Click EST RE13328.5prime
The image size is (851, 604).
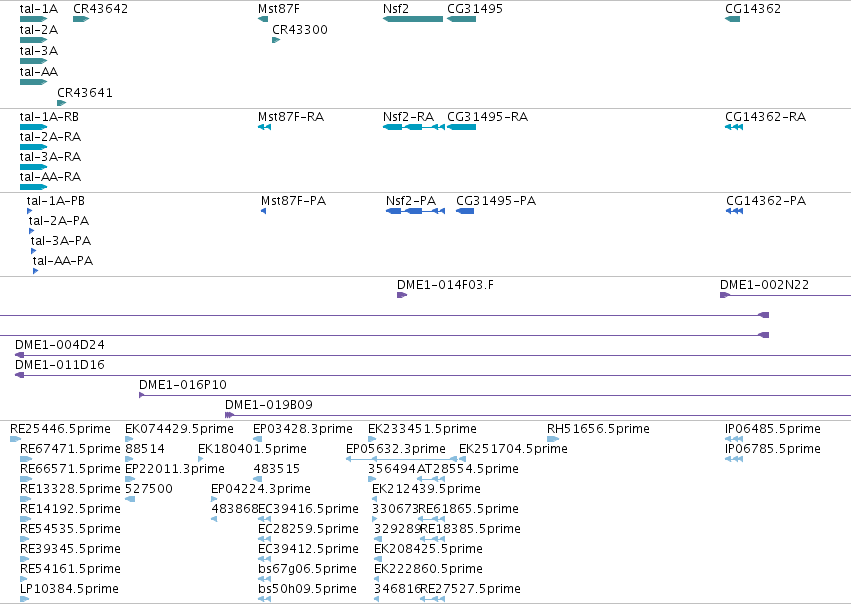[70, 489]
